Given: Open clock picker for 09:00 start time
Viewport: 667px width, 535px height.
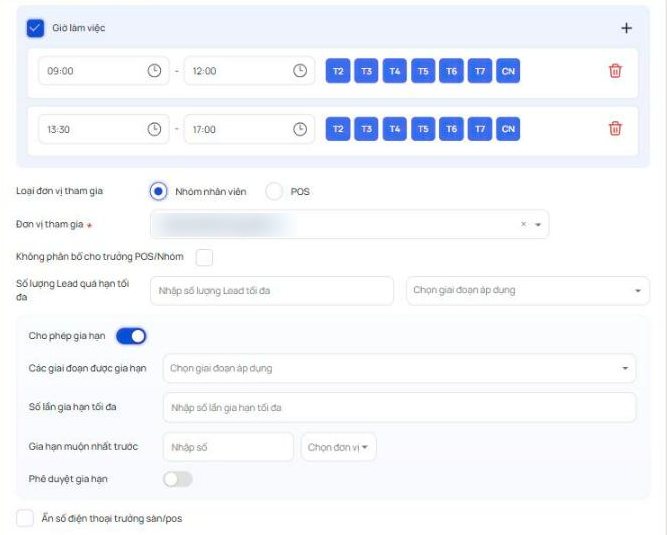Looking at the screenshot, I should pos(154,71).
